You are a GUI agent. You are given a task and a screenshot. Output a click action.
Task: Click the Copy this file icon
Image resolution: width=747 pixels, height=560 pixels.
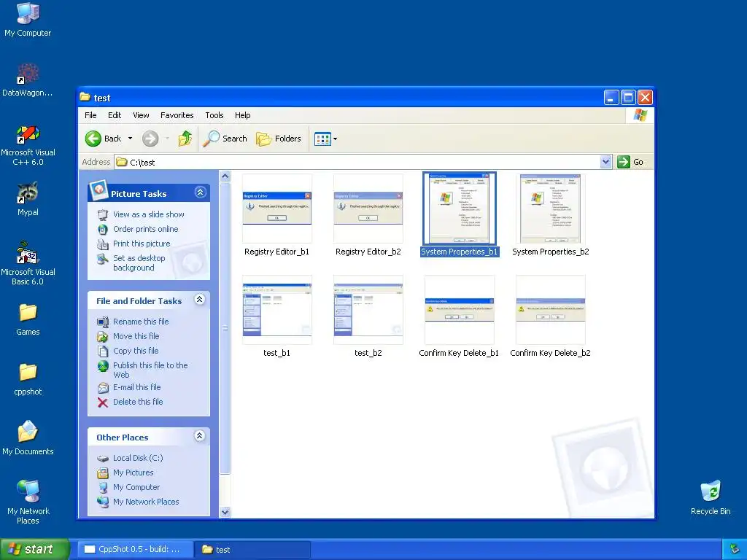pyautogui.click(x=102, y=351)
